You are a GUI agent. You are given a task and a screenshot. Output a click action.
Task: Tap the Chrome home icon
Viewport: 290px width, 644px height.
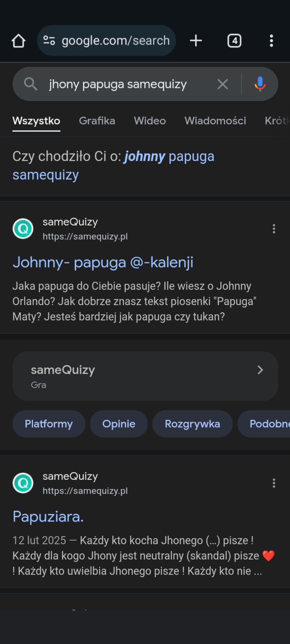click(x=18, y=41)
